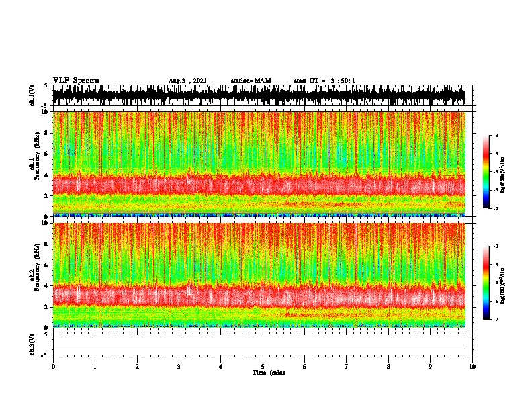
Task: Click the "-3" label on ch.1 color bar
Action: click(x=496, y=135)
